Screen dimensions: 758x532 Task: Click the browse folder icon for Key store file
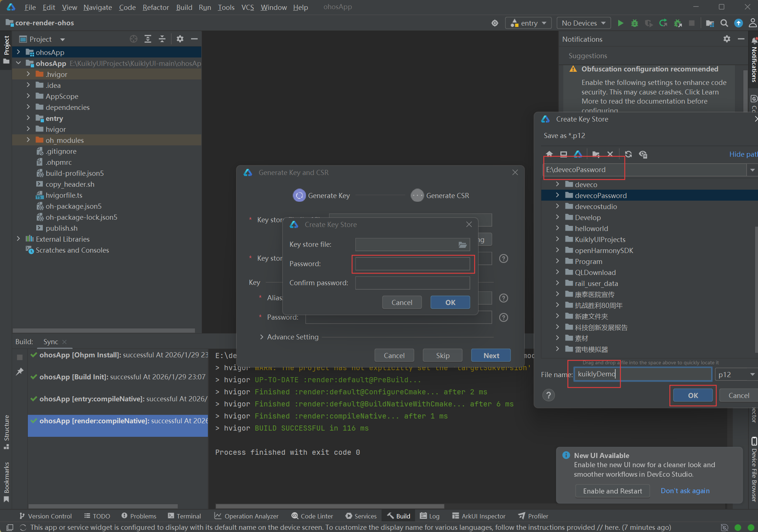coord(463,245)
